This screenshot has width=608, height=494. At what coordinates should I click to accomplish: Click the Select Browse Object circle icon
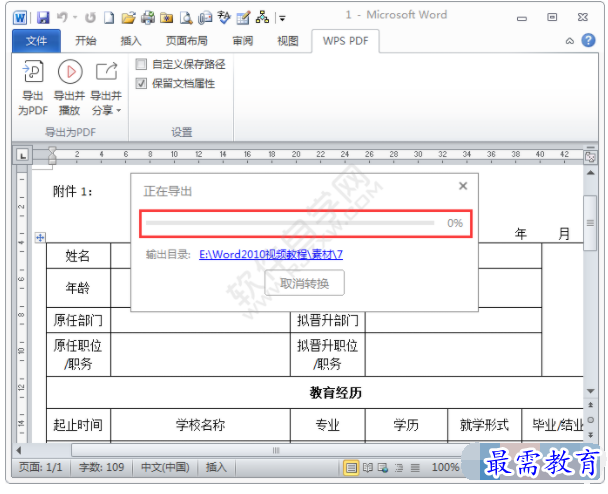591,420
